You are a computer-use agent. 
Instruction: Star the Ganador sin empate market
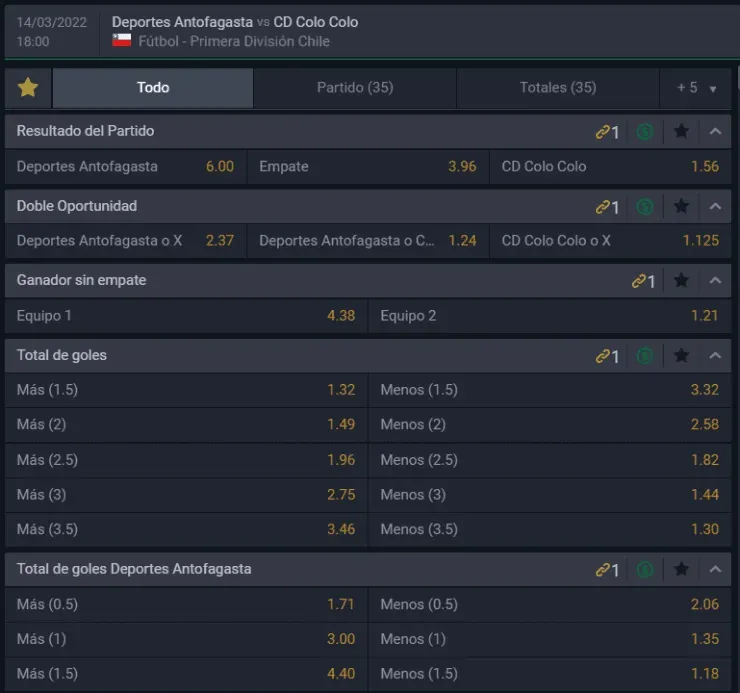pyautogui.click(x=681, y=281)
